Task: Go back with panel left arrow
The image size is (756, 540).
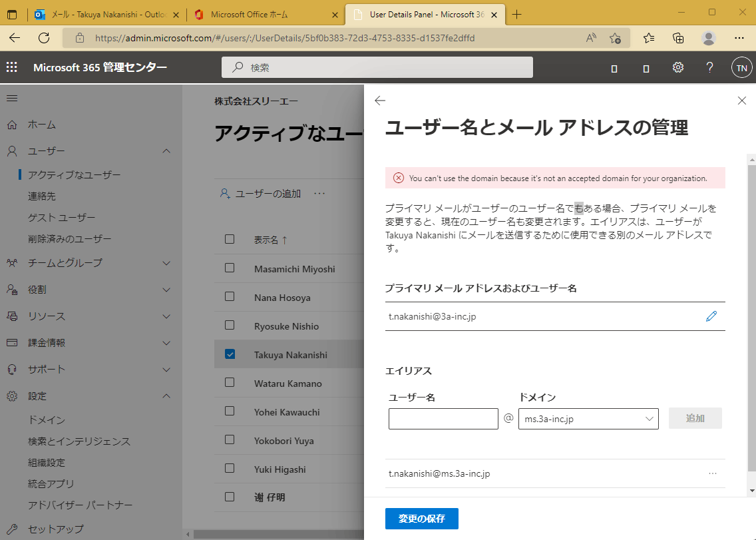Action: tap(380, 101)
